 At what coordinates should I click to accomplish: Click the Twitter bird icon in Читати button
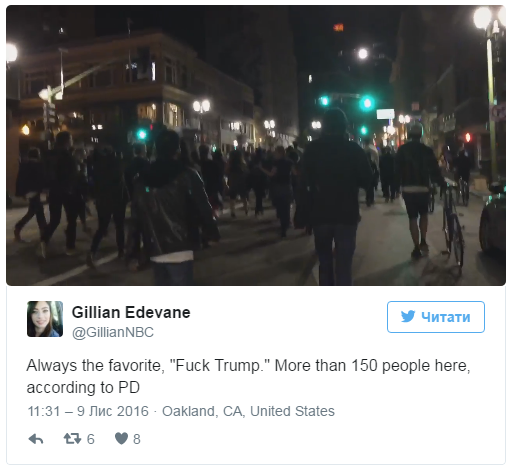[408, 316]
